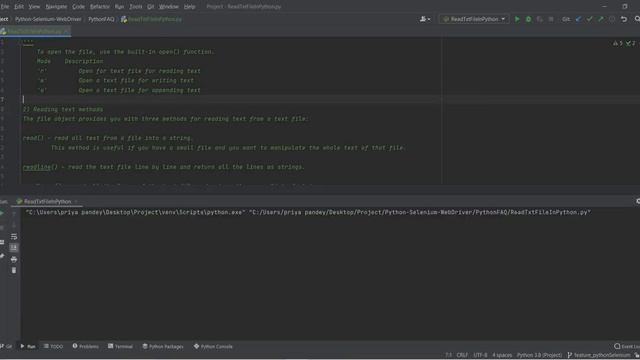Clear all Run console output with trash icon
640x360 pixels.
14,270
